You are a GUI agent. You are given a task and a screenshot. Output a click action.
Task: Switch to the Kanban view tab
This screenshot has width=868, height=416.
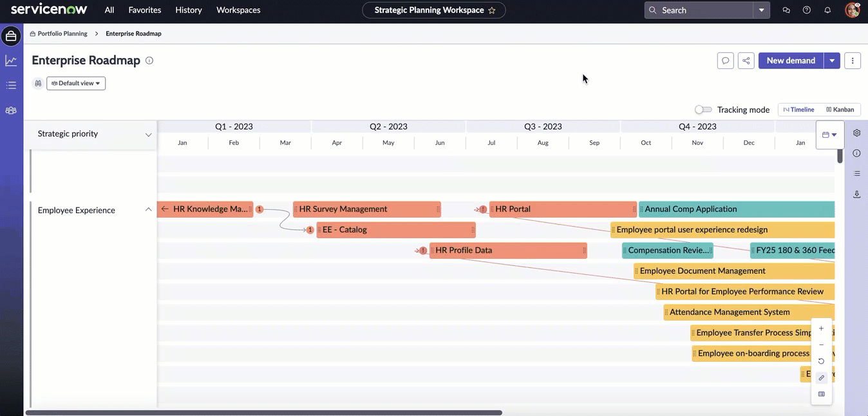[840, 109]
